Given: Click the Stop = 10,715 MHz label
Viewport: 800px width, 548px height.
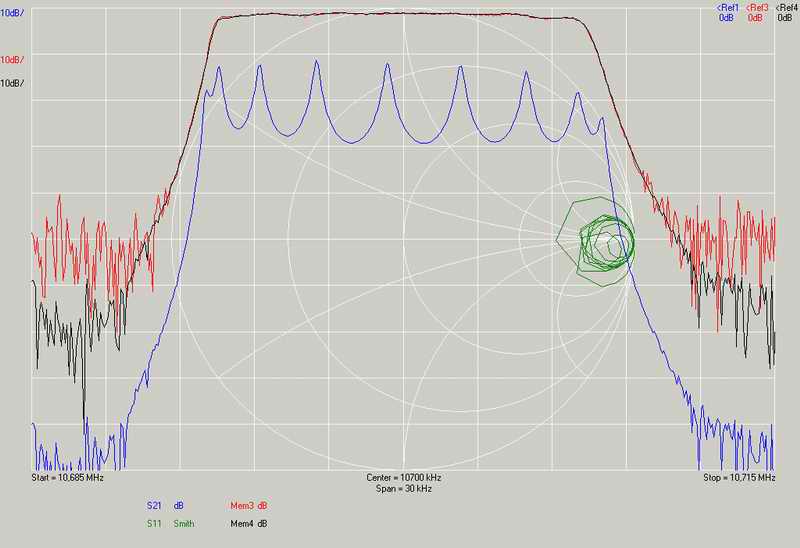Looking at the screenshot, I should (739, 478).
